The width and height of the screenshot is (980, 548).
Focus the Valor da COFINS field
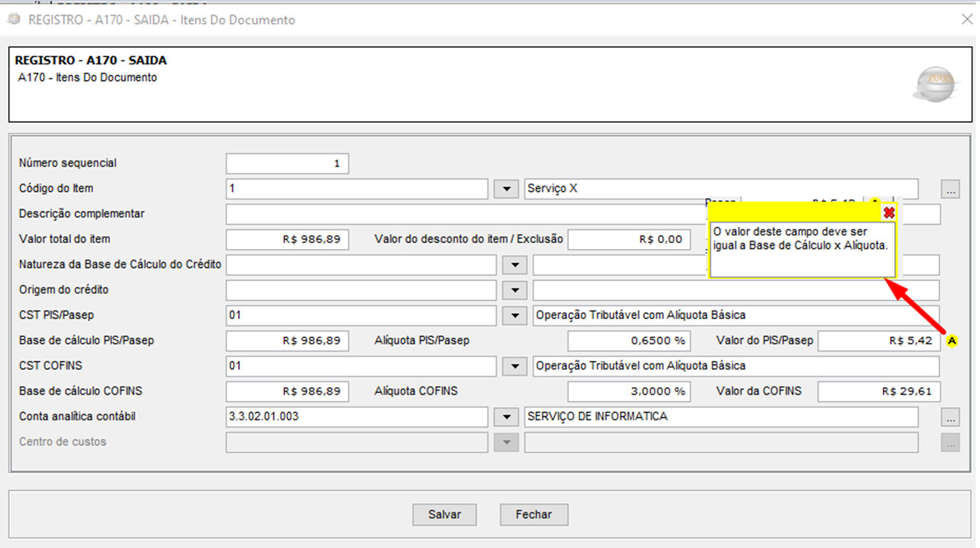pos(878,391)
